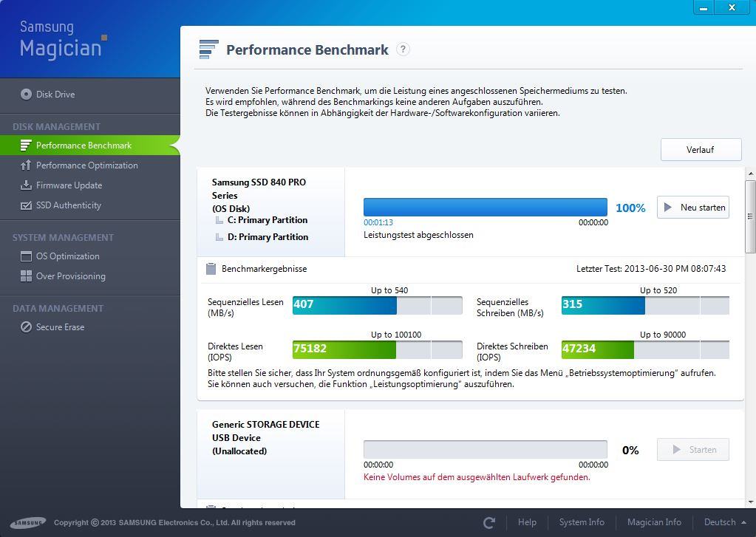756x537 pixels.
Task: Open SSD Authenticity page
Action: coord(69,205)
